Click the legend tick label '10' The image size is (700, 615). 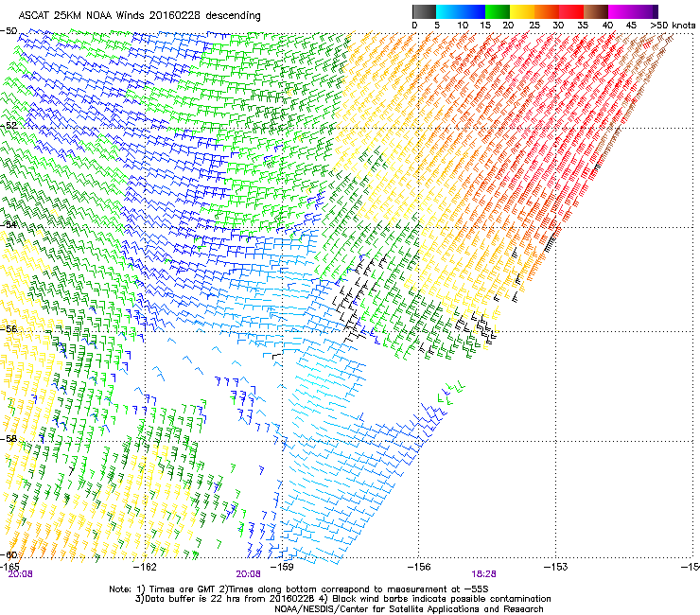[x=463, y=26]
